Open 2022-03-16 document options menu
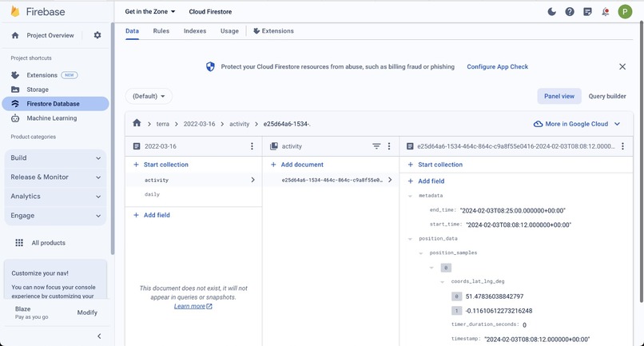 coord(252,146)
